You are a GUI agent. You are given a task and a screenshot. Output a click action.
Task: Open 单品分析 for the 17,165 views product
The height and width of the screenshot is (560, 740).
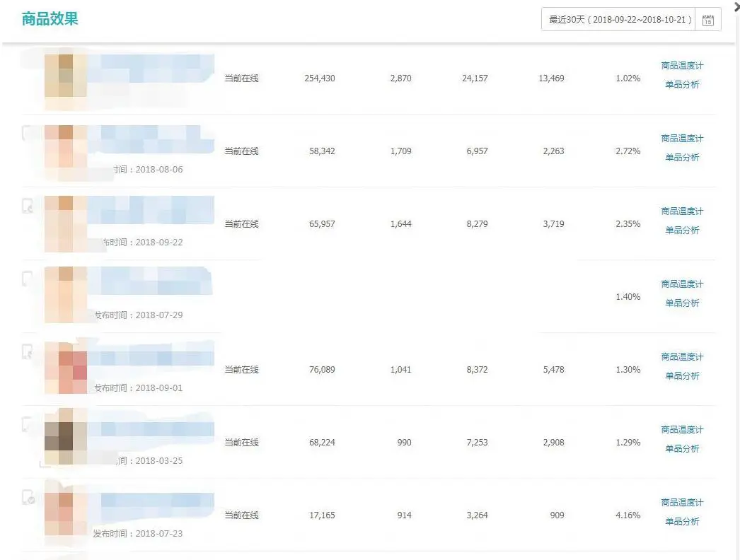tap(682, 521)
